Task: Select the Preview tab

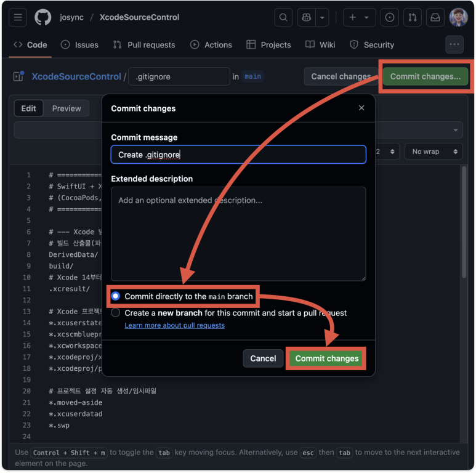Action: click(67, 108)
